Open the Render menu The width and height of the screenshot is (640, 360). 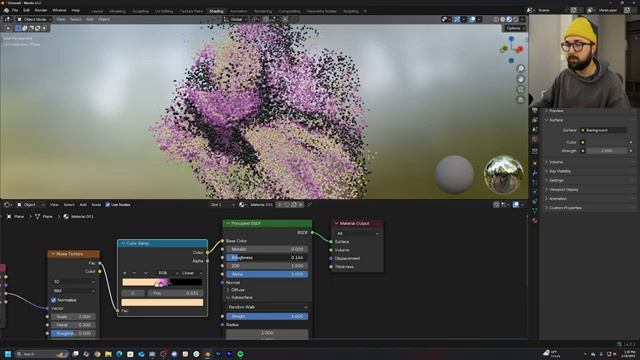pyautogui.click(x=41, y=10)
